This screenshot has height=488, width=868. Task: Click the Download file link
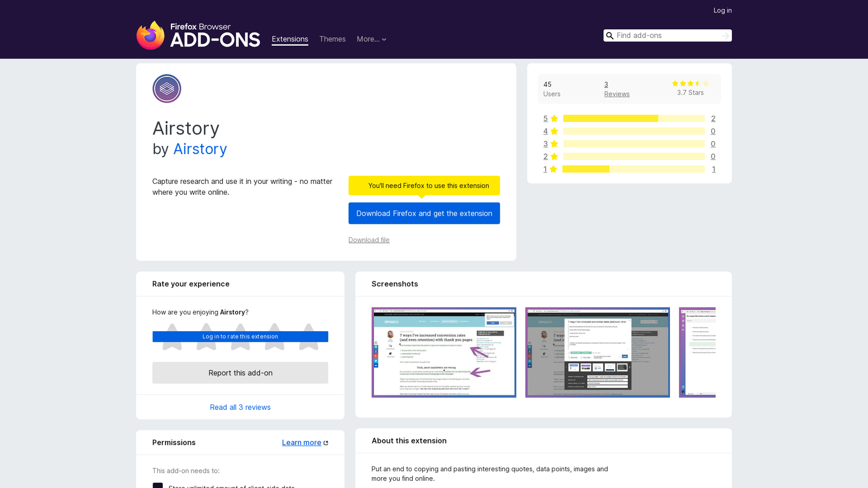tap(369, 240)
